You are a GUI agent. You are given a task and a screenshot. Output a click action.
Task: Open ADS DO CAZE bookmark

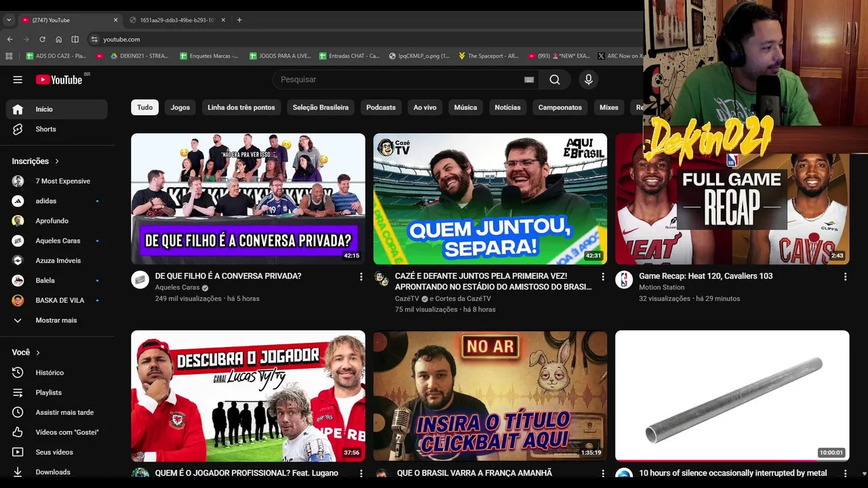(x=56, y=56)
